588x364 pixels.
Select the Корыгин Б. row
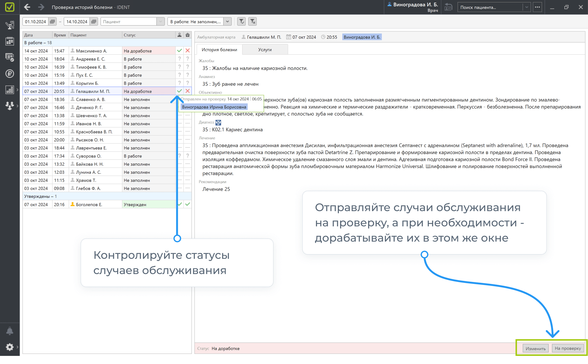(107, 83)
